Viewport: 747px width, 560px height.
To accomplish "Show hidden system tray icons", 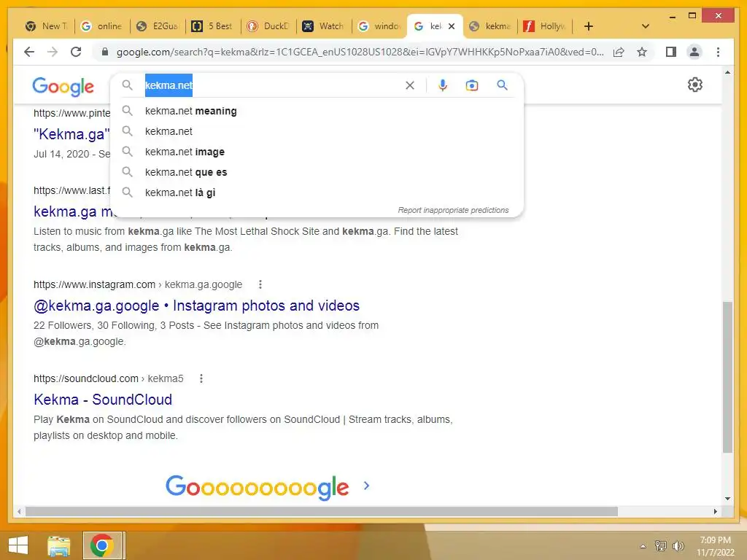I will pyautogui.click(x=643, y=546).
